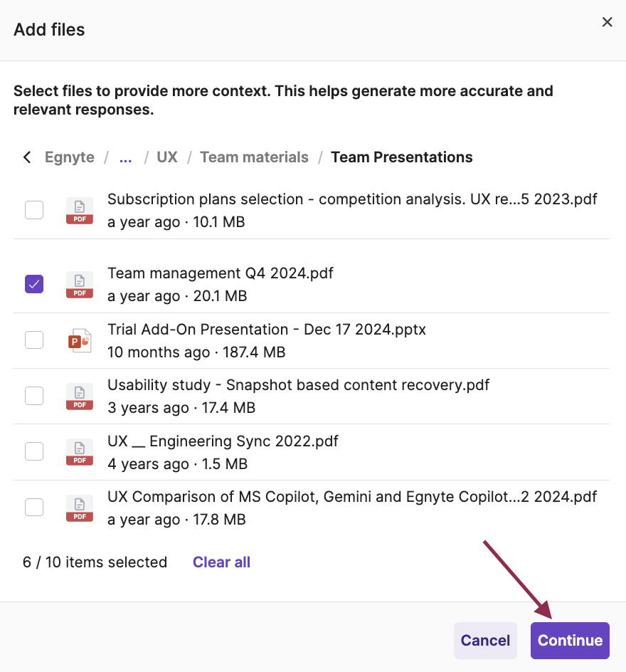This screenshot has width=626, height=672.
Task: Click the PDF icon next to UX Engineering Sync
Action: (79, 451)
